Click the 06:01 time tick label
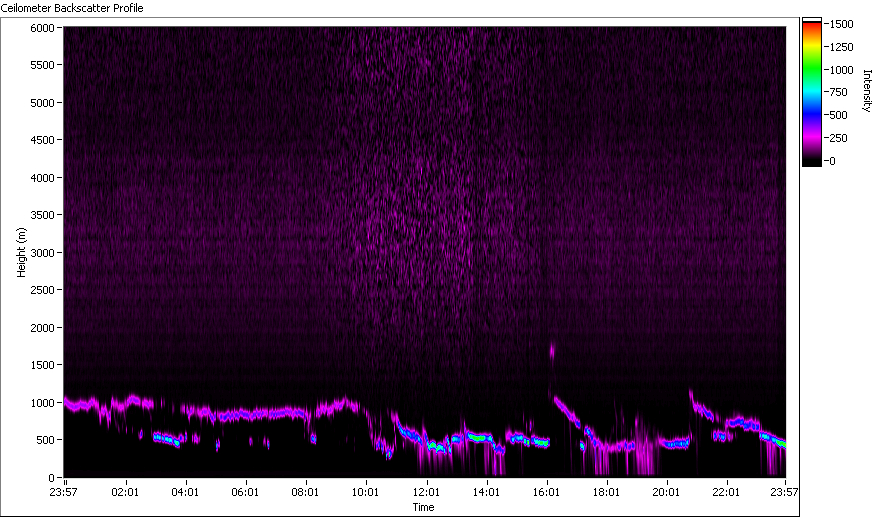Image resolution: width=876 pixels, height=517 pixels. point(245,492)
